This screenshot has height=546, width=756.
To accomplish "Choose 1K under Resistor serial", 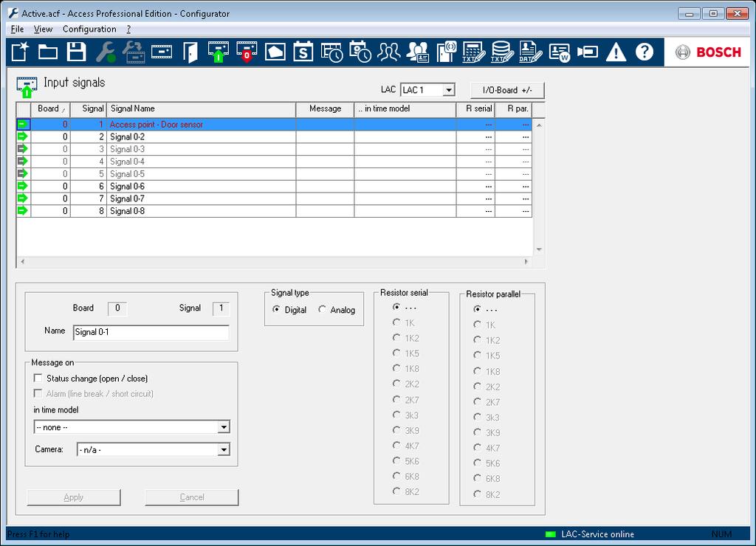I will (x=396, y=322).
